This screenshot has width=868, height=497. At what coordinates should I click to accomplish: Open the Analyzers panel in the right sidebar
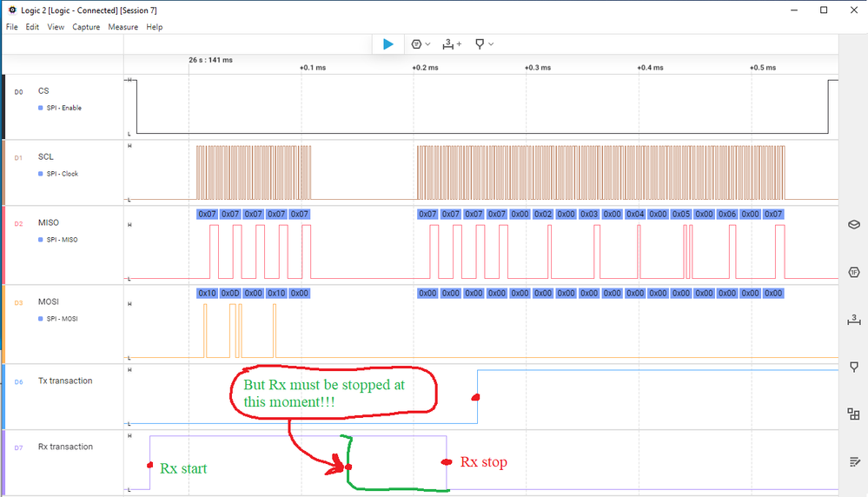pyautogui.click(x=854, y=272)
